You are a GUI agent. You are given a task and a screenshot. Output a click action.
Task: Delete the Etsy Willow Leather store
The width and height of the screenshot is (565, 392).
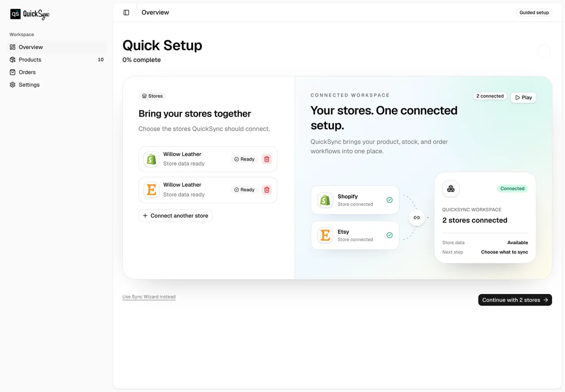coord(267,190)
